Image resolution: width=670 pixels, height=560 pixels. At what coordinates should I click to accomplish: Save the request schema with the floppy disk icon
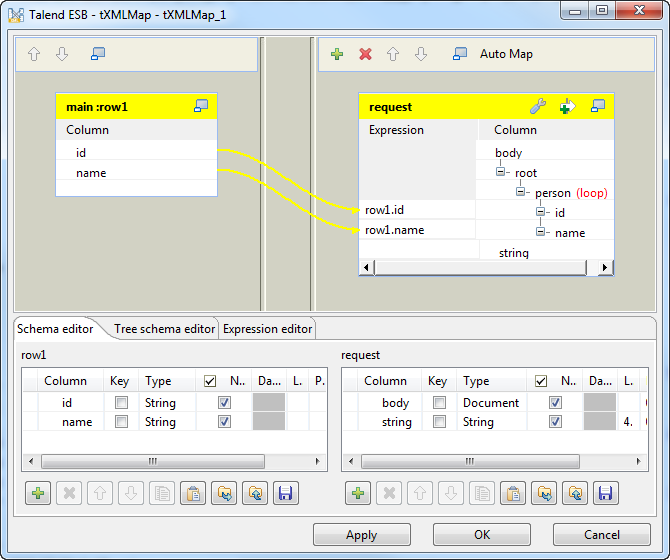coord(603,493)
